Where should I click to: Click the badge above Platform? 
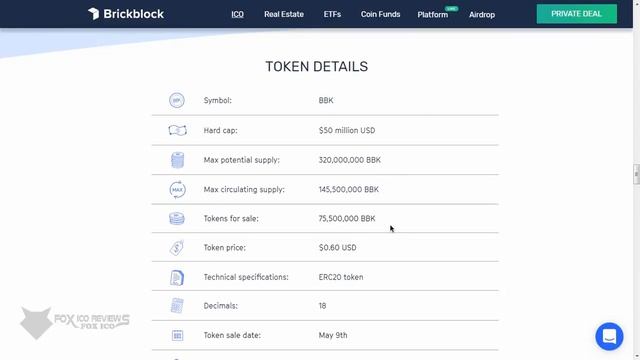pyautogui.click(x=451, y=9)
